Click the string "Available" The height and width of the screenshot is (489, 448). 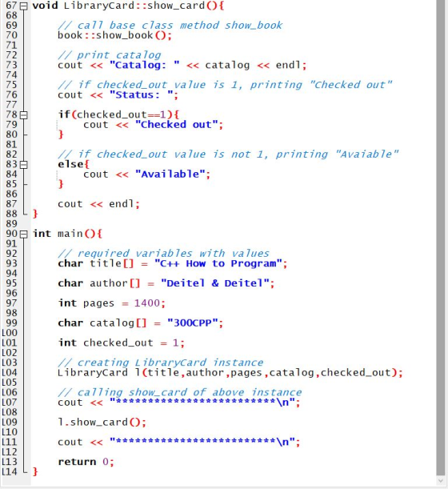(170, 174)
